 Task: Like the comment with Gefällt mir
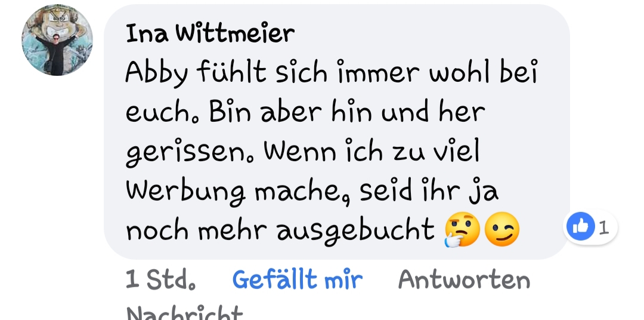pos(298,279)
